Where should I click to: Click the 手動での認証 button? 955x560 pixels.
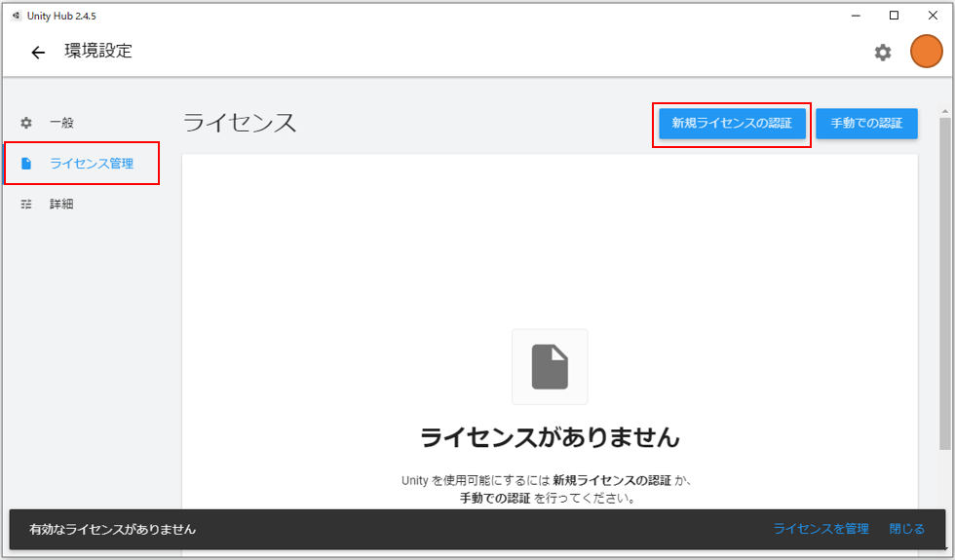[x=866, y=123]
